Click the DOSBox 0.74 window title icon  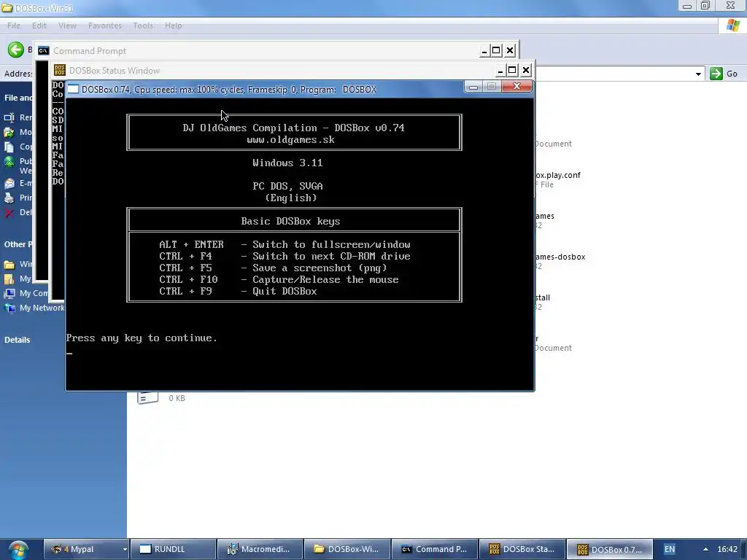pyautogui.click(x=73, y=89)
